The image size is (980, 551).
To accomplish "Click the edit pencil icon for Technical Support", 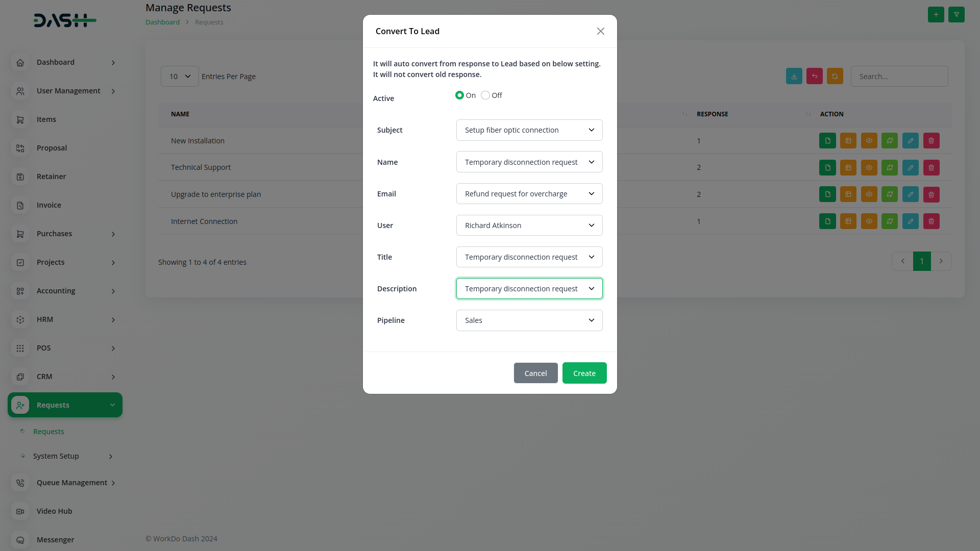I will click(x=910, y=168).
